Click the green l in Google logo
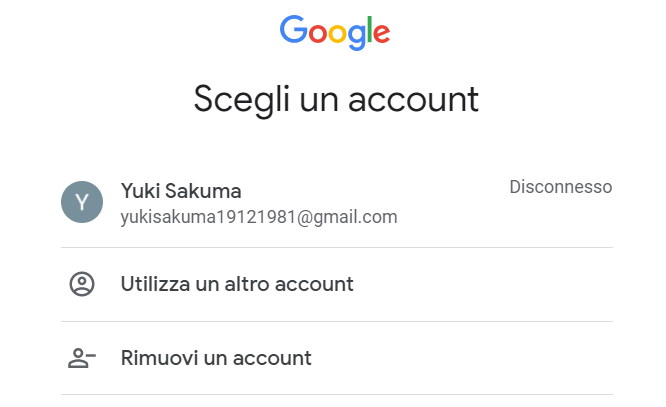This screenshot has height=407, width=666. [370, 30]
